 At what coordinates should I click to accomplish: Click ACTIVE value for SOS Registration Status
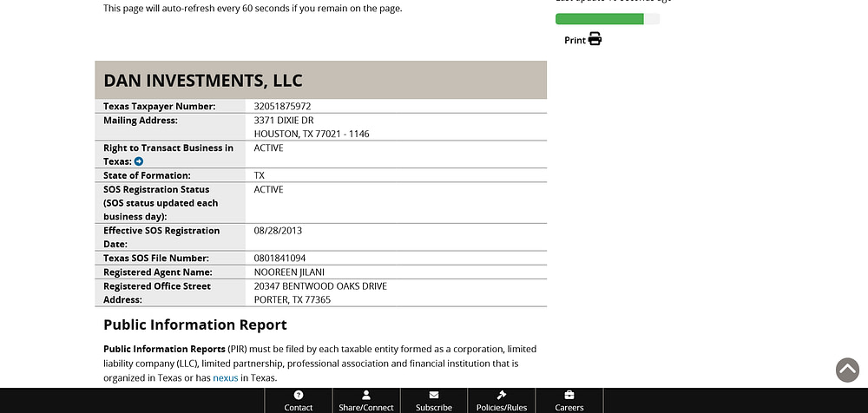[x=268, y=189]
